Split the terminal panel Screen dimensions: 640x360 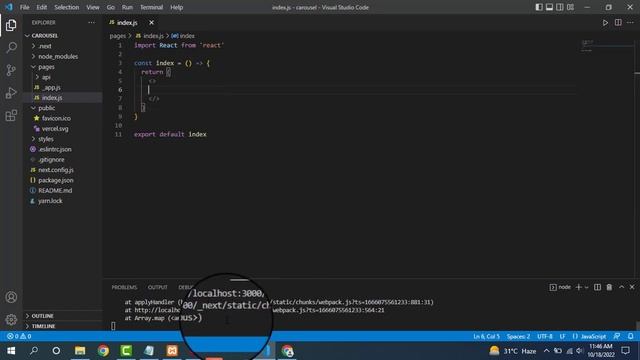597,287
